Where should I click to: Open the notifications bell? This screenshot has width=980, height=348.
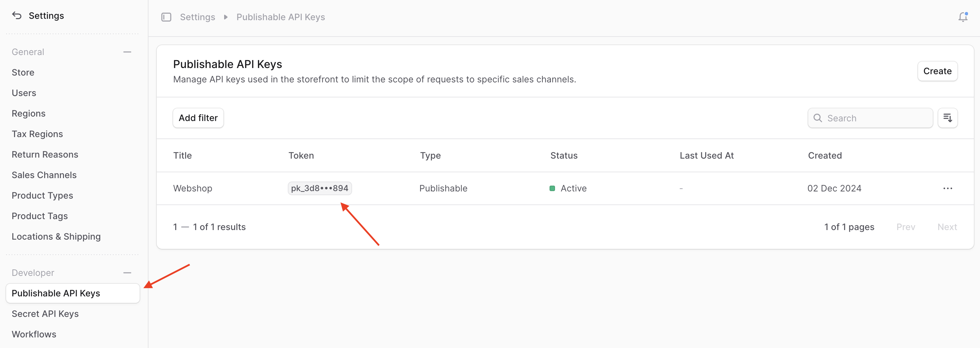pos(963,17)
